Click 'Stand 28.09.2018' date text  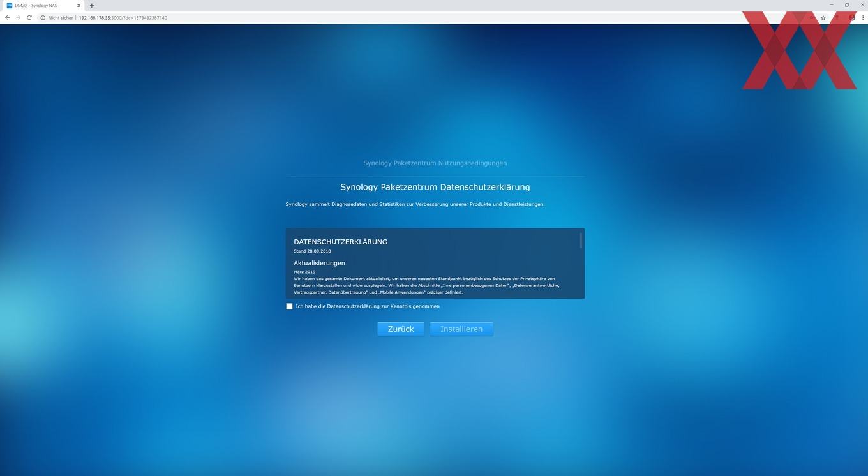[x=312, y=251]
